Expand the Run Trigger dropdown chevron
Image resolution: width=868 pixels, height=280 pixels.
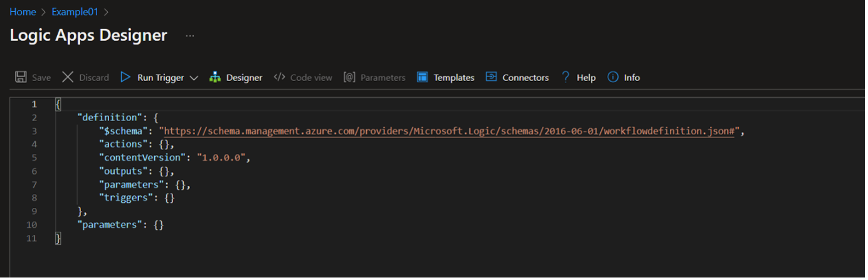click(x=194, y=78)
